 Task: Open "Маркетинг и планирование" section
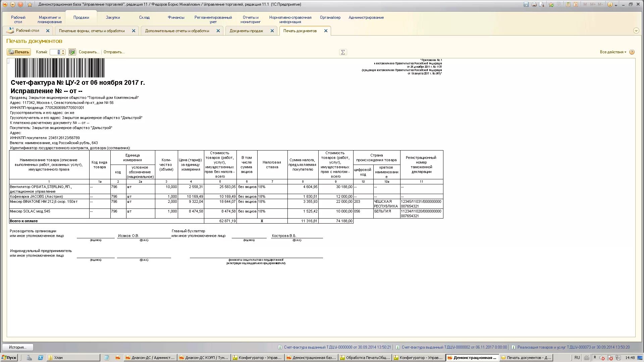(x=50, y=19)
